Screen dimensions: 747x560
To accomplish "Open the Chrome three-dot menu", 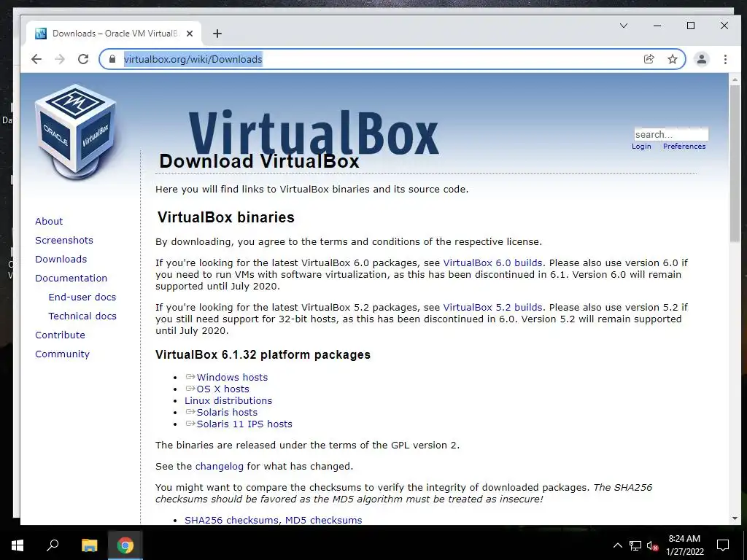I will (725, 59).
